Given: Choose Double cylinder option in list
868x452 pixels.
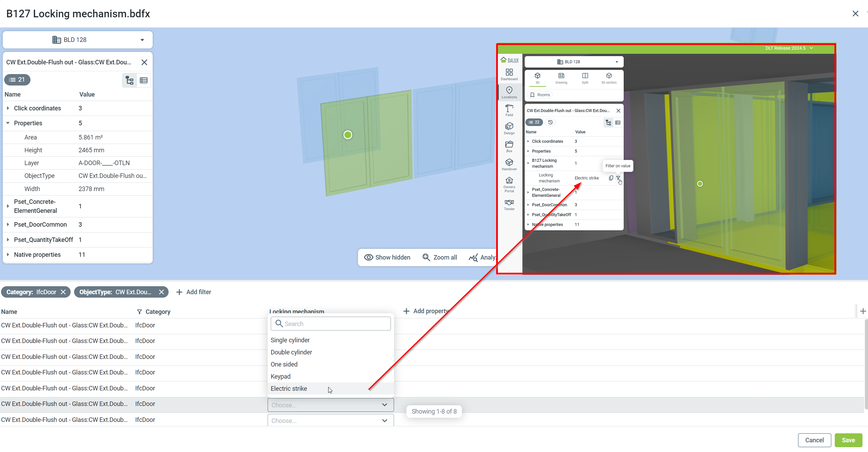Looking at the screenshot, I should click(x=291, y=352).
